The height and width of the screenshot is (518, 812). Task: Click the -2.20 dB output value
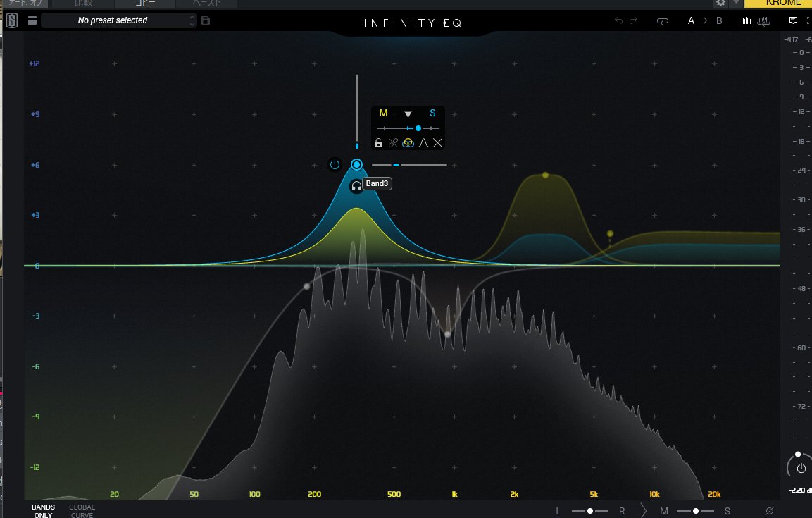tap(799, 490)
